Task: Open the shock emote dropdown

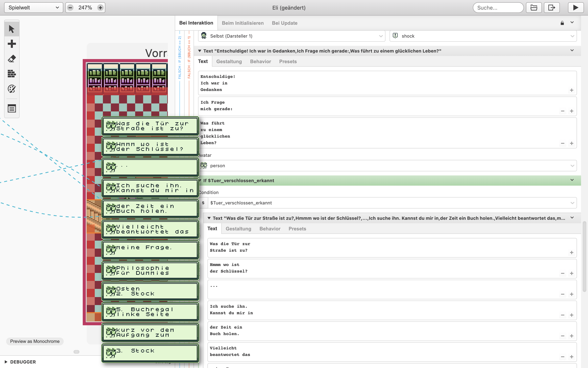Action: click(483, 36)
